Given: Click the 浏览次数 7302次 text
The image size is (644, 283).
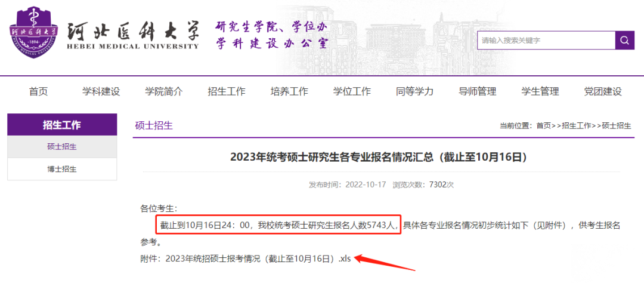Looking at the screenshot, I should point(423,184).
